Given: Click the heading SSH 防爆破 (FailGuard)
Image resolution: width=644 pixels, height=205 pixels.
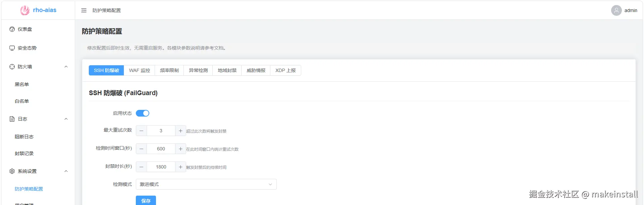Looking at the screenshot, I should [x=123, y=93].
